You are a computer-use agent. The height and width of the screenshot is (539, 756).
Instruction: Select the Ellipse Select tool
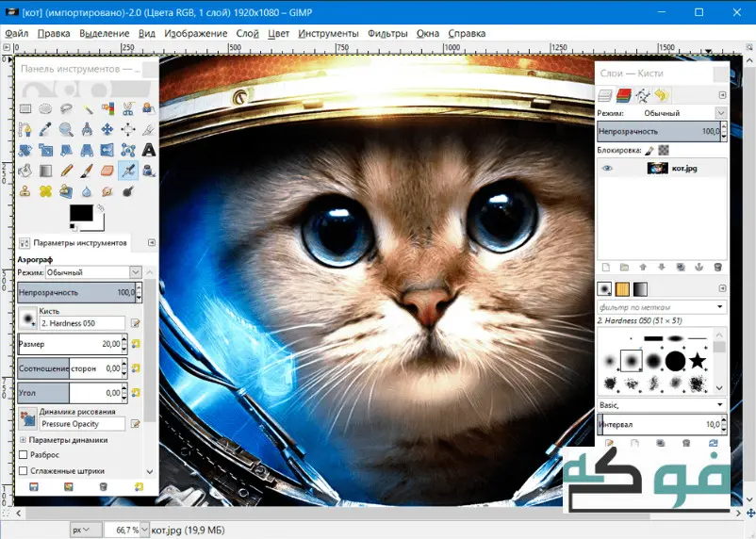tap(46, 109)
